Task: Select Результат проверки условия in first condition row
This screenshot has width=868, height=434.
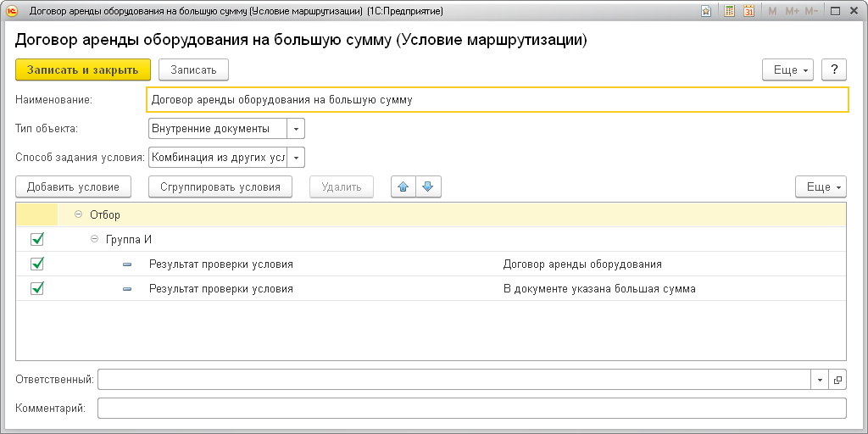Action: [x=221, y=264]
